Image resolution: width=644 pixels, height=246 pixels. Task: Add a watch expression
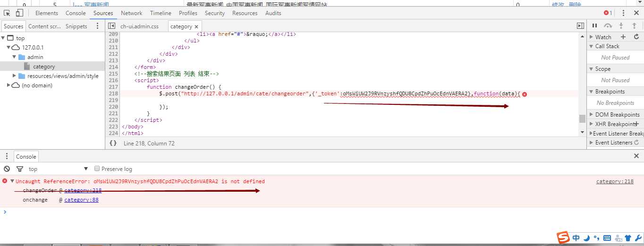(x=623, y=37)
